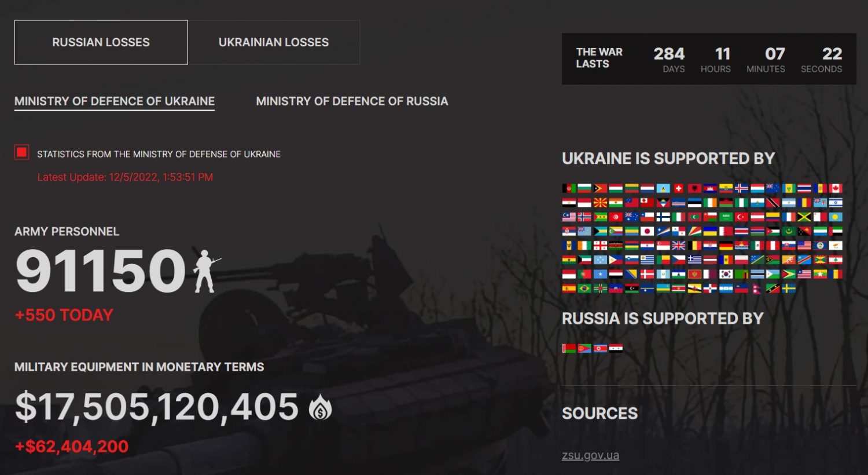Select the Syria flag icon

coord(616,348)
